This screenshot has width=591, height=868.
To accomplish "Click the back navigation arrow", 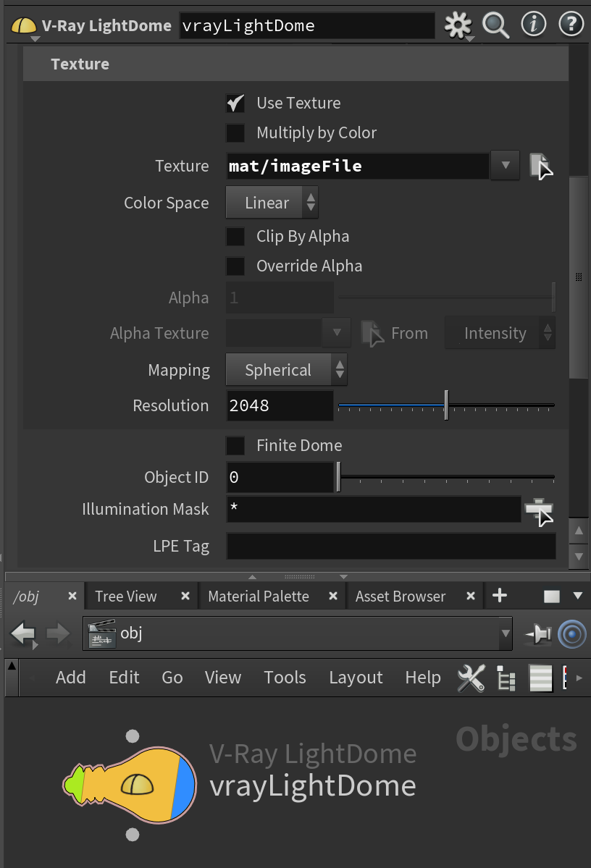I will (23, 634).
